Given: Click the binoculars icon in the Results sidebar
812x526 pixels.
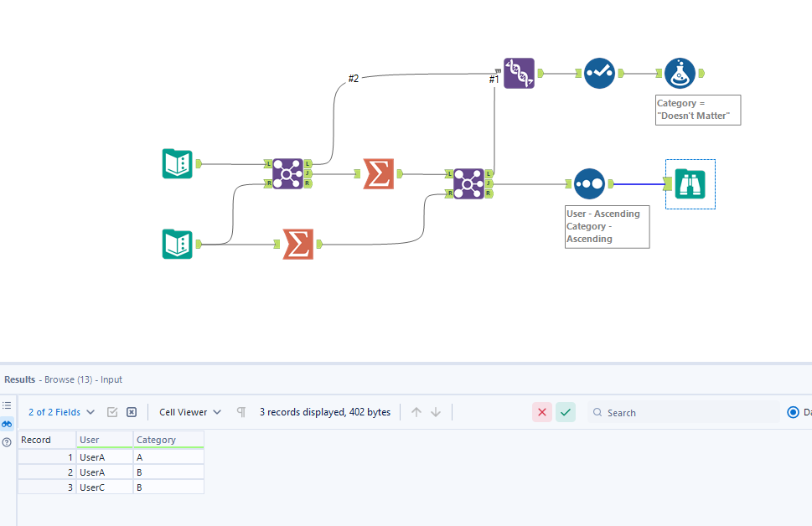Looking at the screenshot, I should pyautogui.click(x=7, y=424).
